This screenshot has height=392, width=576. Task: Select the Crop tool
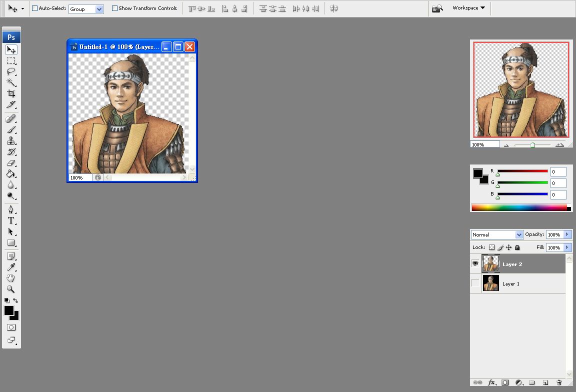pyautogui.click(x=11, y=93)
